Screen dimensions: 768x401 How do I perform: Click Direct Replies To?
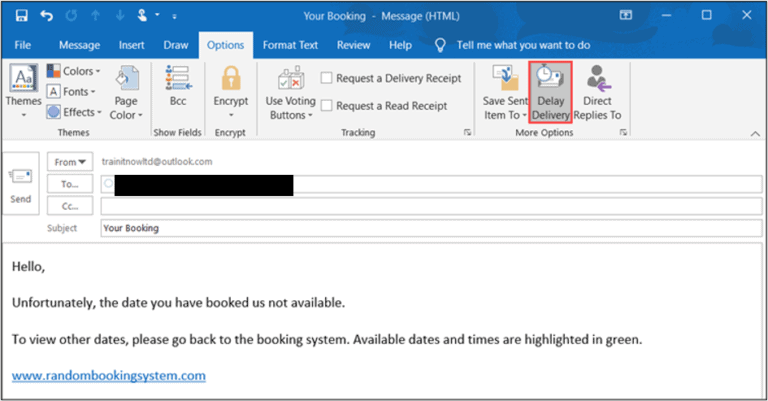597,93
